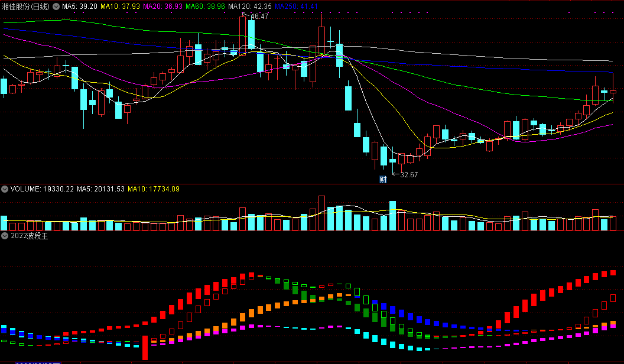This screenshot has height=364, width=624.
Task: Click the 46.47 high price annotation
Action: pyautogui.click(x=259, y=17)
